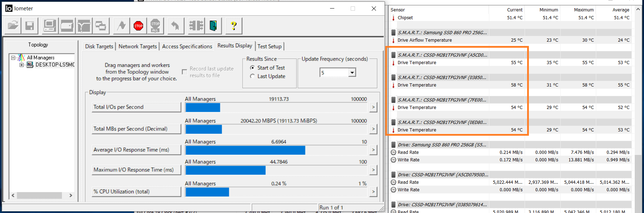
Task: Click the Stop All tests icon
Action: point(155,26)
